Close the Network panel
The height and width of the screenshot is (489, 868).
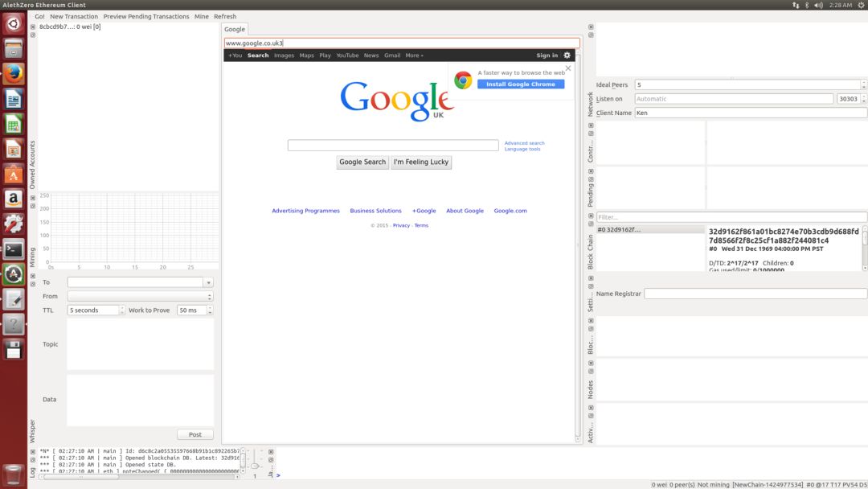pyautogui.click(x=591, y=27)
